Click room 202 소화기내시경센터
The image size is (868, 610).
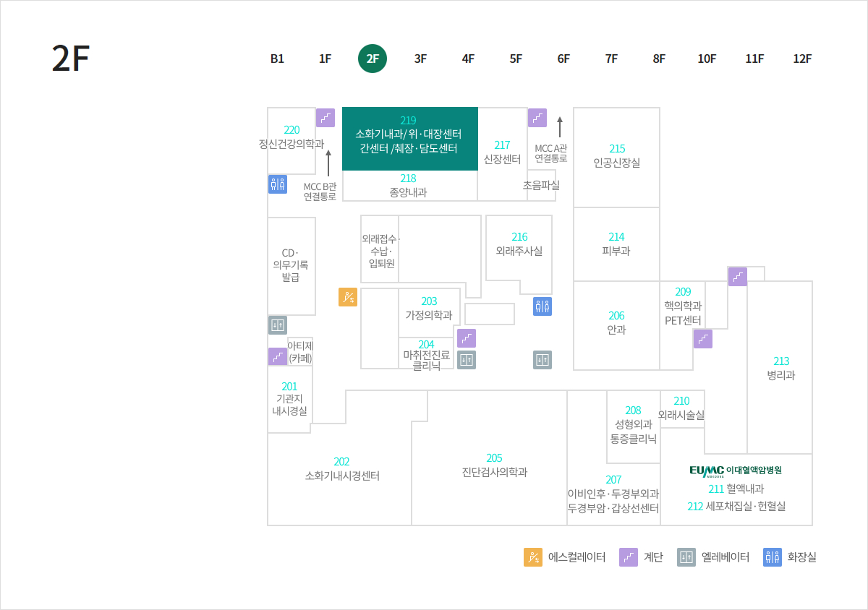pos(342,468)
